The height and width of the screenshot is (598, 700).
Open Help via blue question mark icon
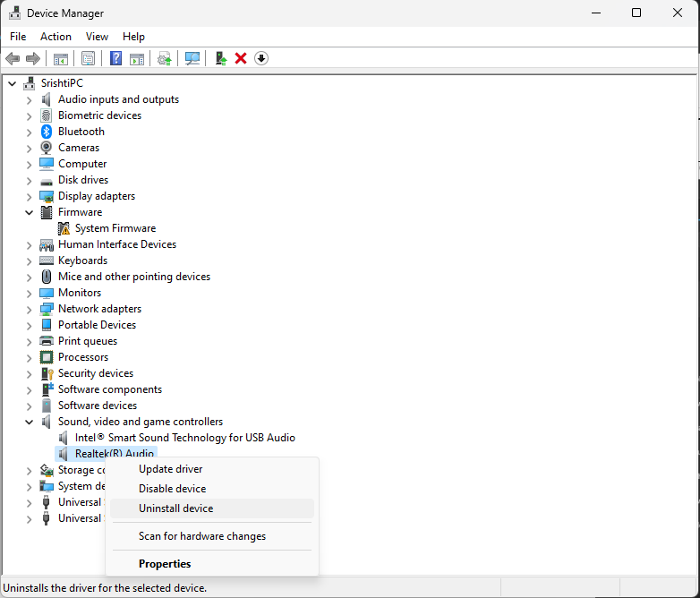pos(115,58)
